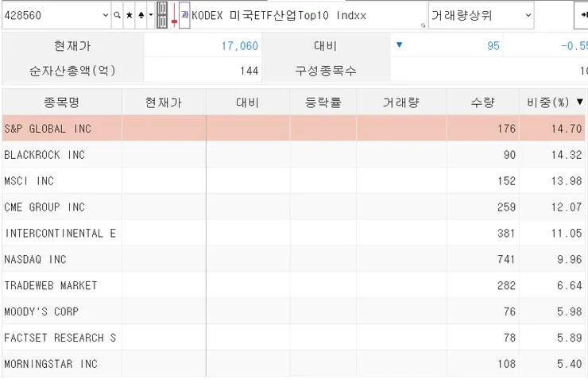Click the small expand icon in name field corner

click(423, 25)
